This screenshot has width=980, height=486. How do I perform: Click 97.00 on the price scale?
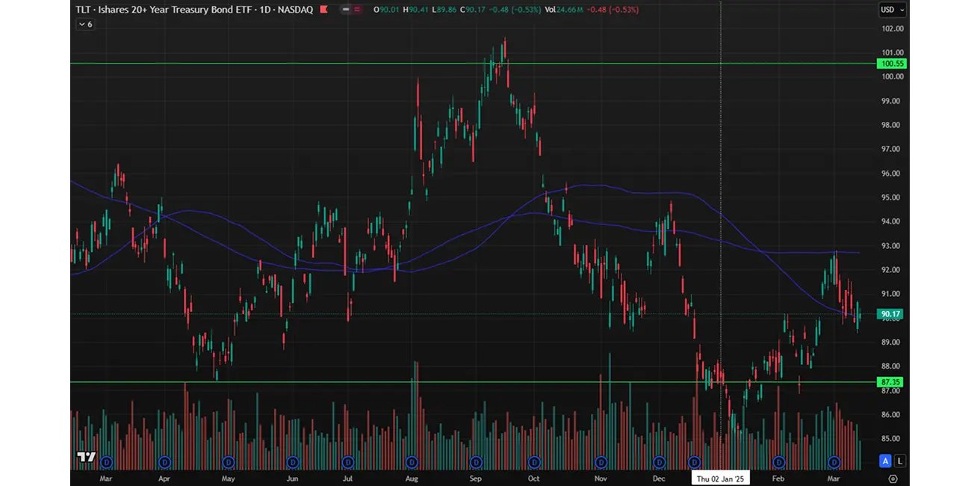tap(892, 150)
